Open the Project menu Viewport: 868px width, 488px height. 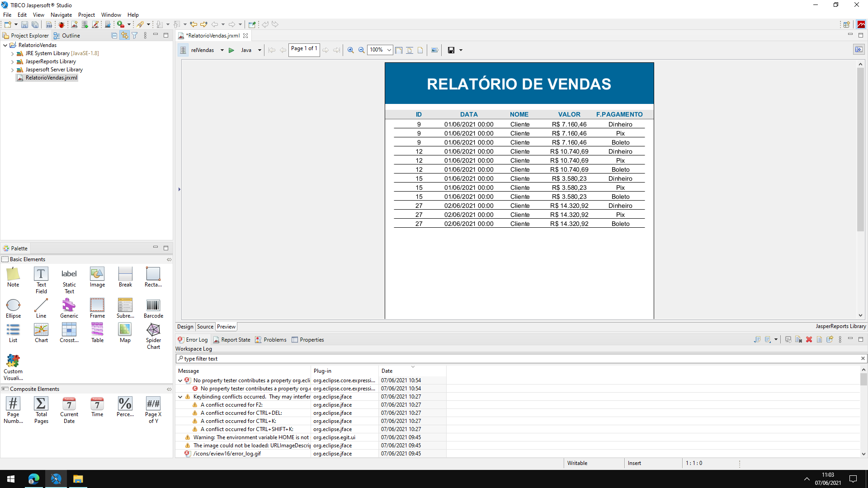coord(86,14)
